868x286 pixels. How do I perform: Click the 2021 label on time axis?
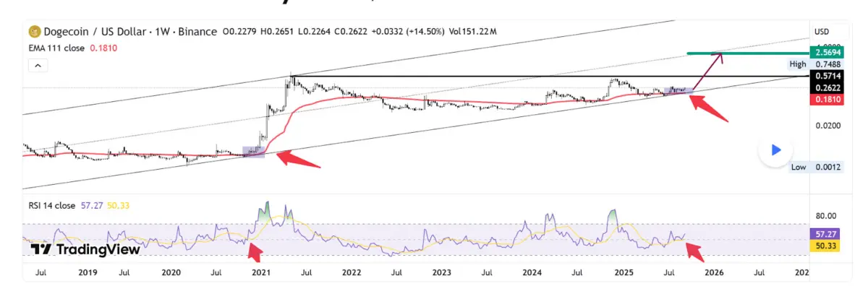pyautogui.click(x=261, y=273)
